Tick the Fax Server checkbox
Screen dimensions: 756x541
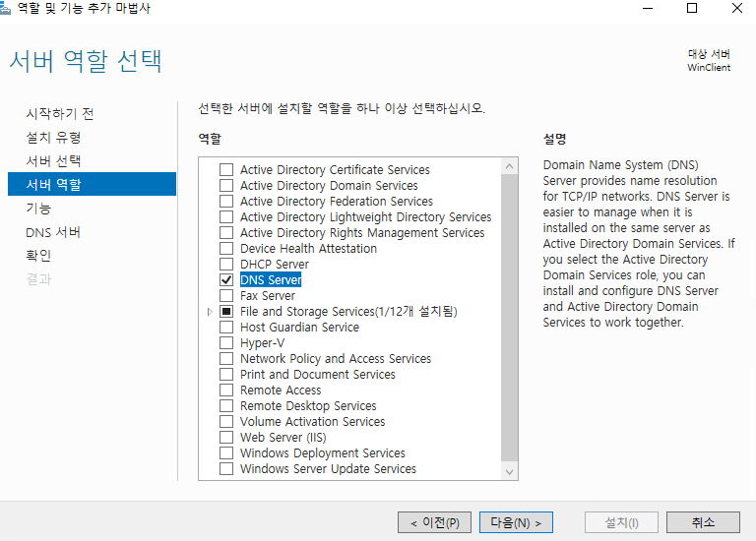point(226,295)
